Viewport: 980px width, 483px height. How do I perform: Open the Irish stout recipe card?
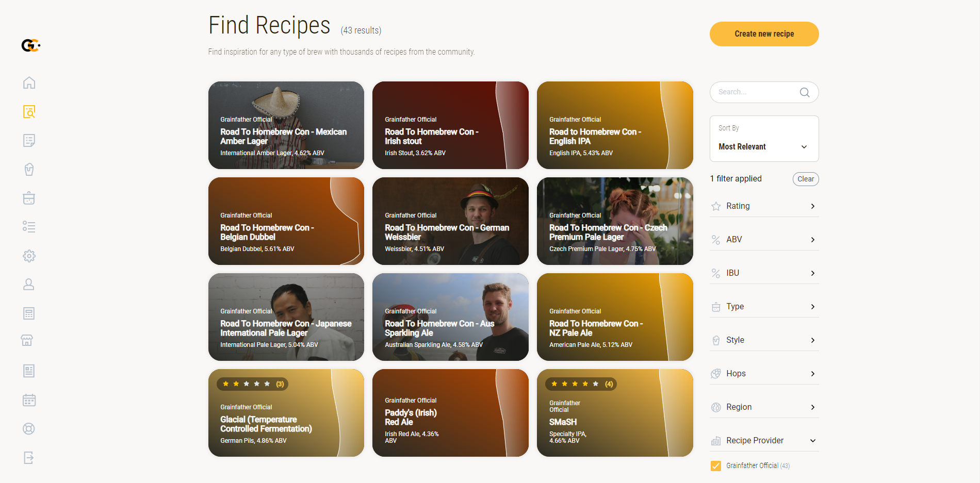450,125
